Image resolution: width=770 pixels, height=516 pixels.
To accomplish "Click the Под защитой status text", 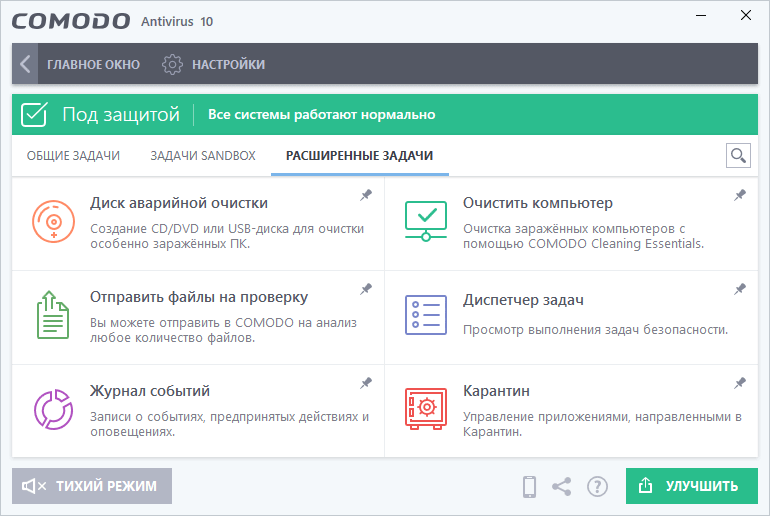I will [x=121, y=114].
